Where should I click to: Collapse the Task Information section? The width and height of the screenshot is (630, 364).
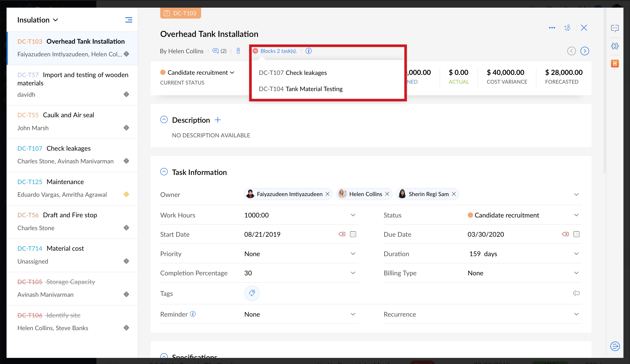coord(164,172)
